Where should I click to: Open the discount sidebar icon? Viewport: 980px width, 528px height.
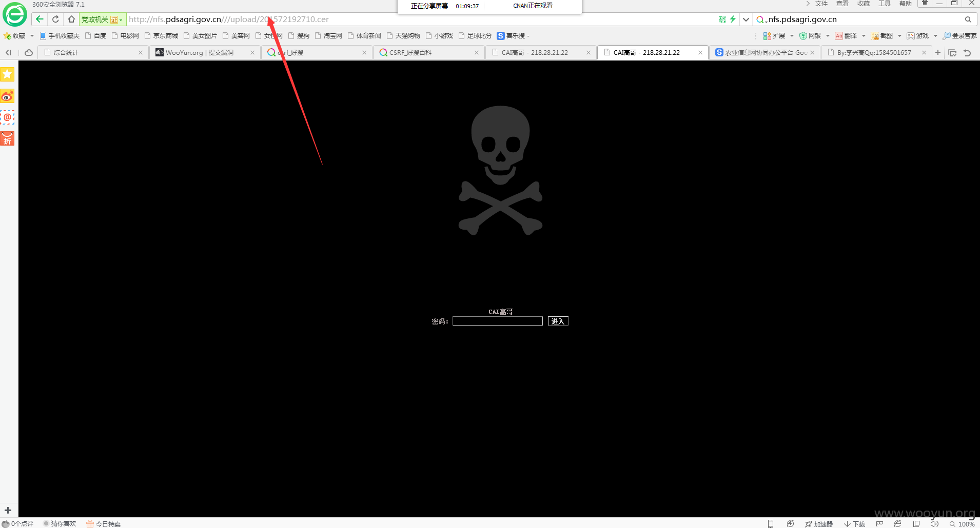pos(7,139)
